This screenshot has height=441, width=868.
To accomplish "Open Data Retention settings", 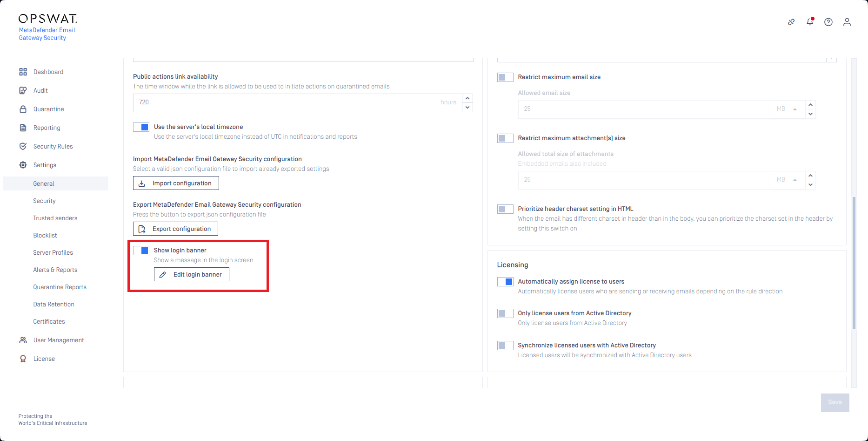I will 54,304.
